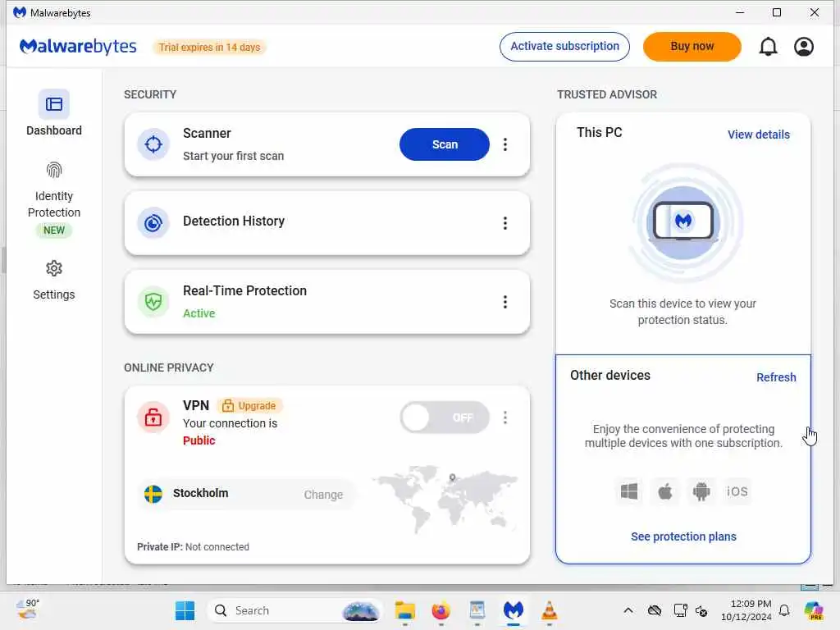Click the Android platform icon in Other devices
This screenshot has width=840, height=630.
(701, 491)
